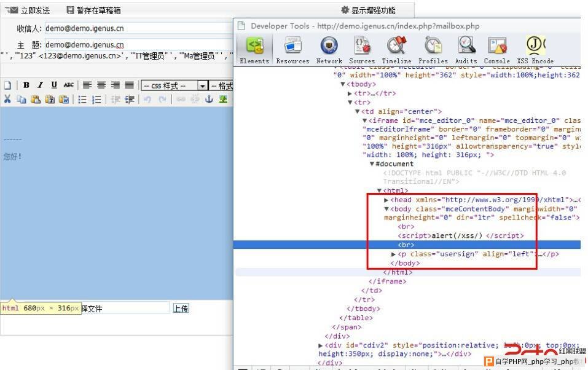Click the Cut scissors icon
This screenshot has height=370, width=588.
coord(7,99)
